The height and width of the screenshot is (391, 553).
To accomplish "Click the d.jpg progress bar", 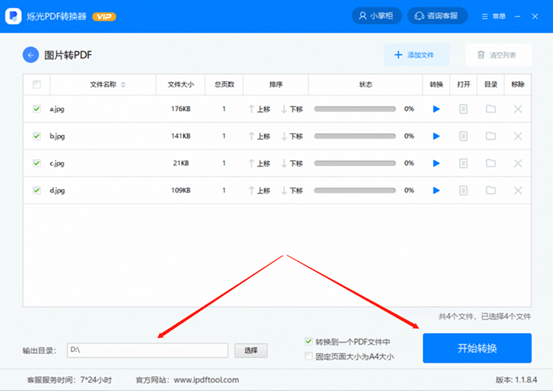I will (x=355, y=190).
